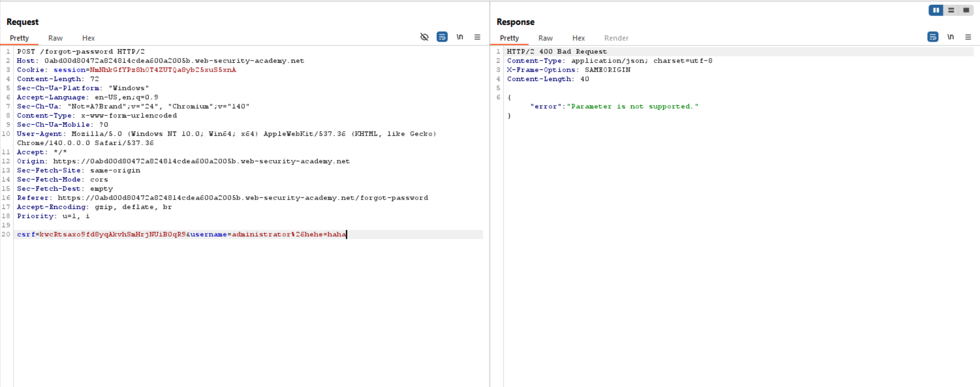Screen dimensions: 980x387
Task: Open the Hex tab in Request
Action: 88,38
